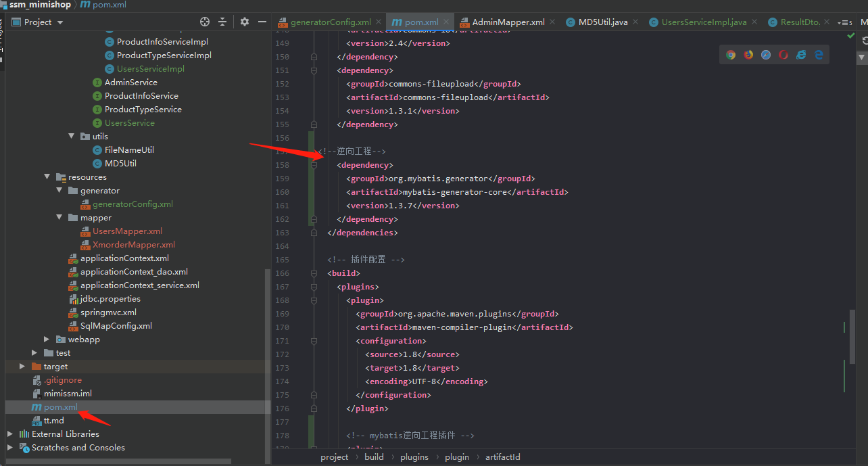The image size is (868, 466).
Task: Select jdbc.properties file
Action: click(110, 299)
